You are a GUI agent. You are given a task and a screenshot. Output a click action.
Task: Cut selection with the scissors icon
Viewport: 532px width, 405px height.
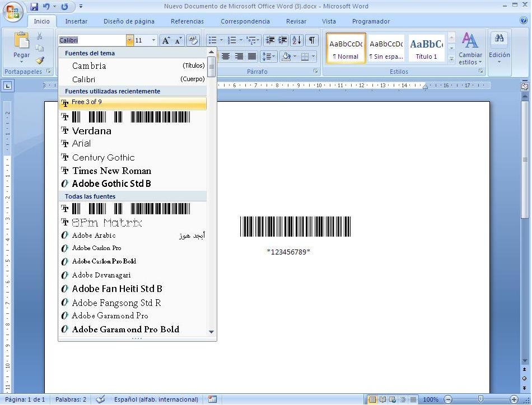pyautogui.click(x=40, y=36)
